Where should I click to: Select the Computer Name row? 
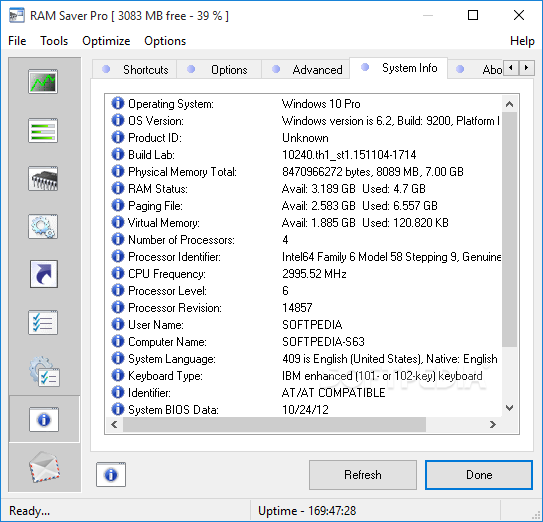coord(304,342)
